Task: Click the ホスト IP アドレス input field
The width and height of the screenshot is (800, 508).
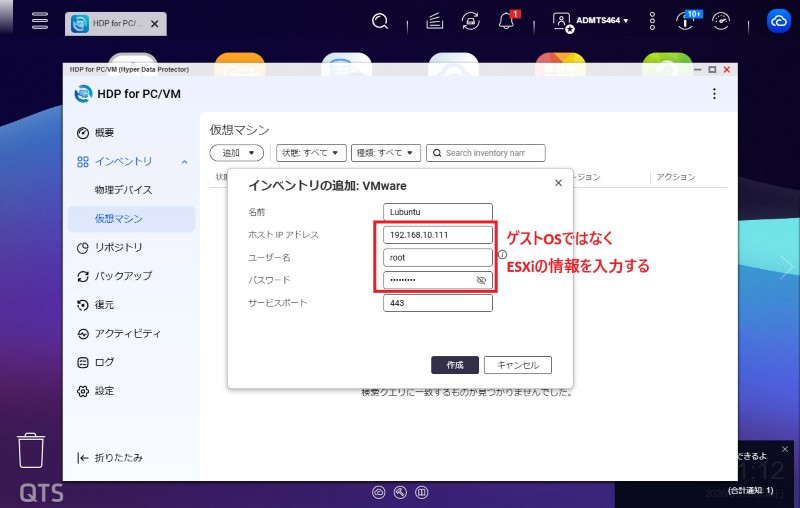Action: point(438,235)
